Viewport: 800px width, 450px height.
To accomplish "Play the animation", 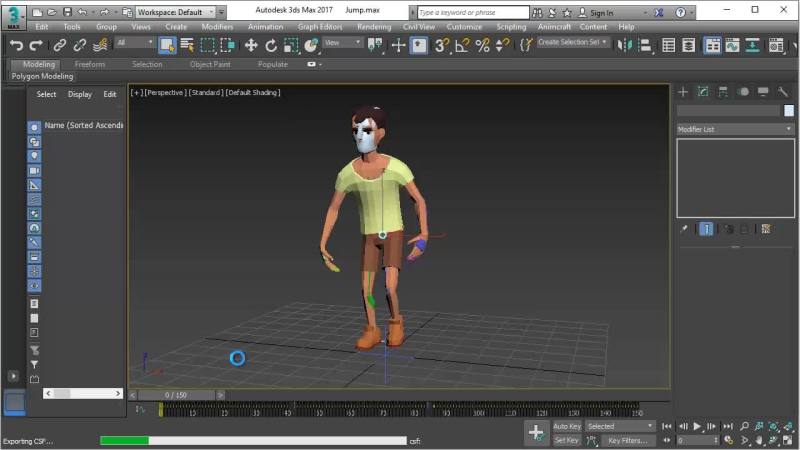I will pyautogui.click(x=697, y=426).
